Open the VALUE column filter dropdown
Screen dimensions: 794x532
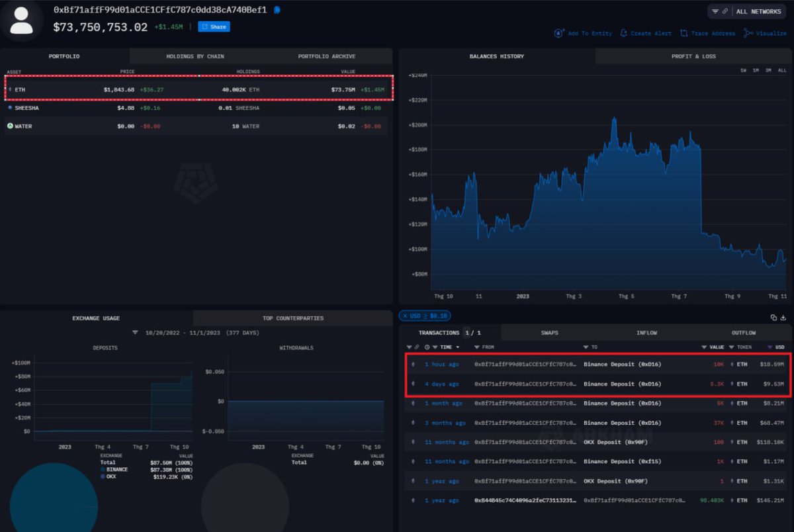[x=703, y=347]
